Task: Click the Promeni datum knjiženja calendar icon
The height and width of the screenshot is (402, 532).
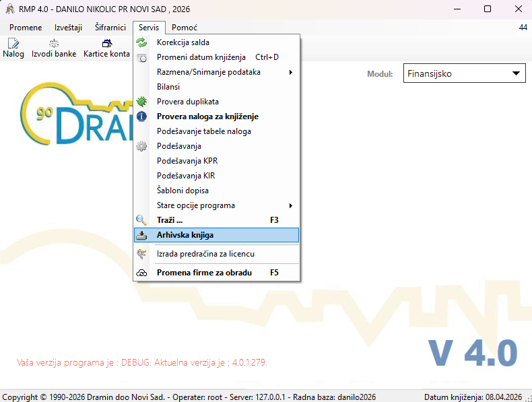Action: click(x=141, y=58)
